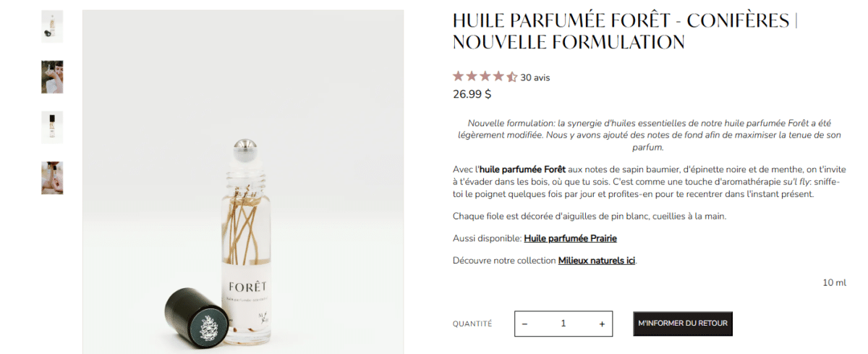Screen dimensions: 868x354
Task: Select the third thumbnail of upright bottle
Action: pyautogui.click(x=52, y=127)
